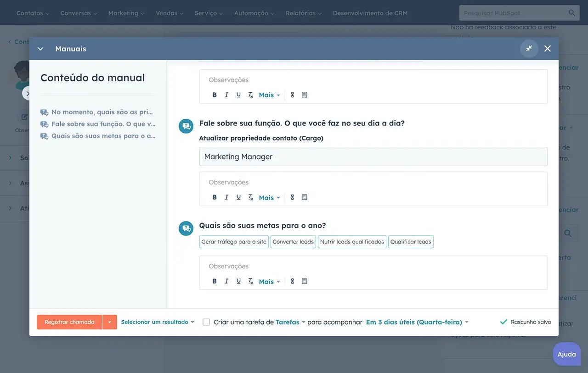The image size is (588, 373).
Task: Click the HubSpot search magnifier icon
Action: pyautogui.click(x=571, y=12)
